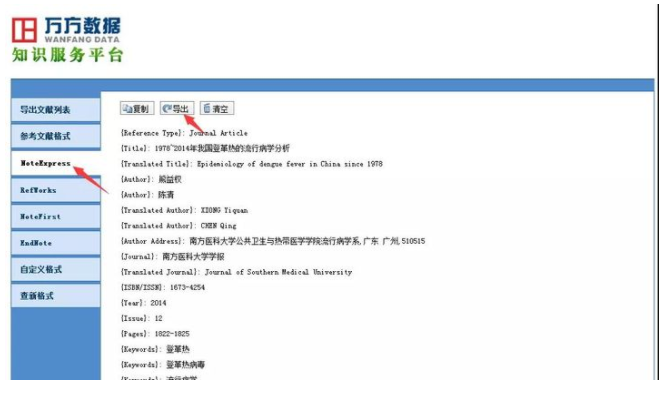
Task: Click the Year 2014 line
Action: coord(144,303)
